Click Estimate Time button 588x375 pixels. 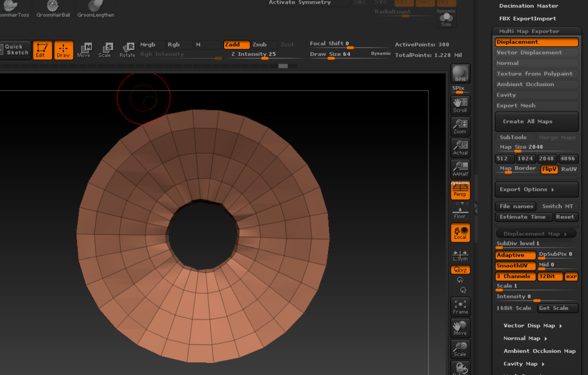point(524,217)
